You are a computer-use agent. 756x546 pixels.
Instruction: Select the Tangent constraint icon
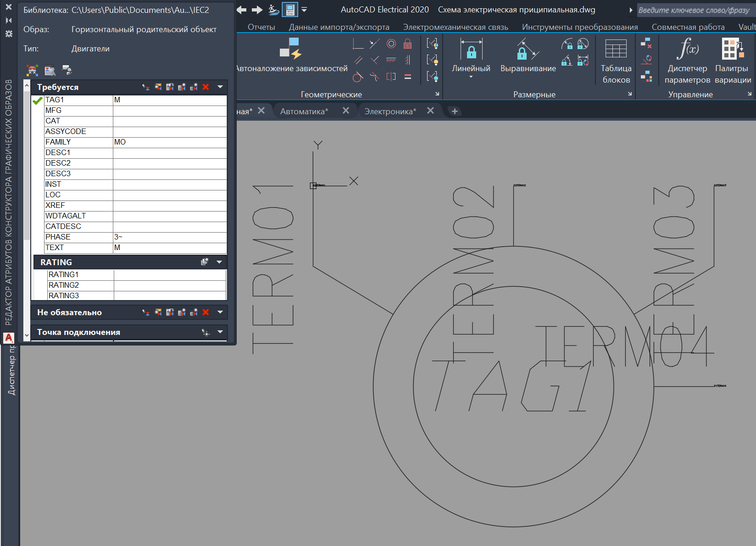(358, 77)
